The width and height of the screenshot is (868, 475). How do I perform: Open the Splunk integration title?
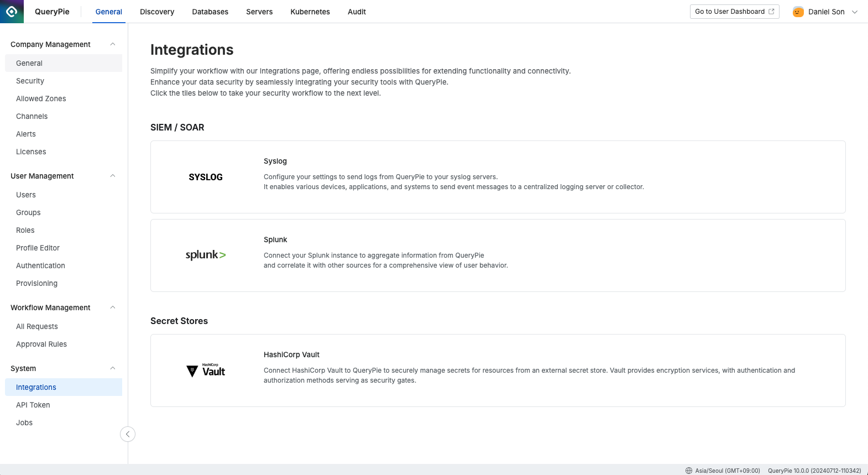click(275, 239)
